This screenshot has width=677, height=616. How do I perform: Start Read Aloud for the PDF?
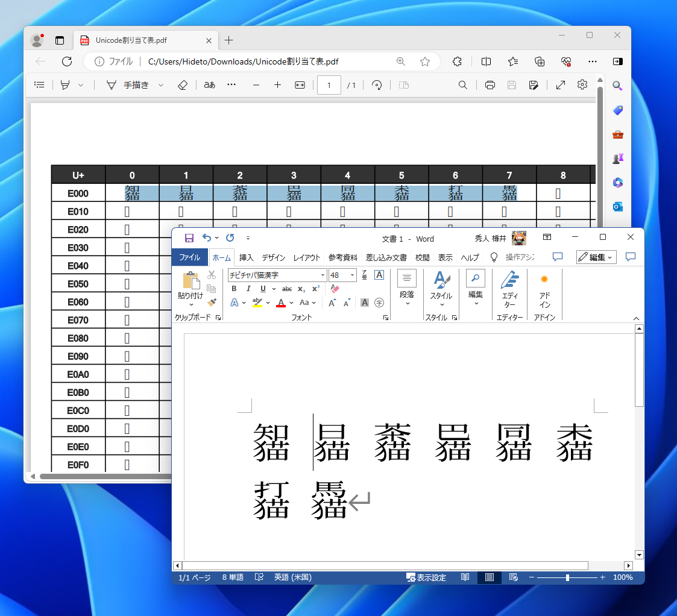click(x=209, y=85)
